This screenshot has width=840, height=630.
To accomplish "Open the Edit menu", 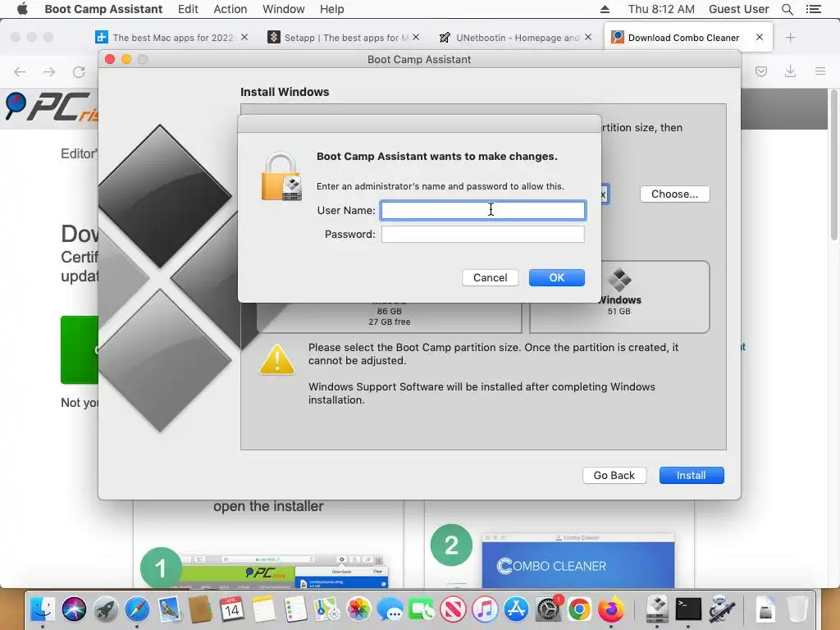I will tap(188, 9).
